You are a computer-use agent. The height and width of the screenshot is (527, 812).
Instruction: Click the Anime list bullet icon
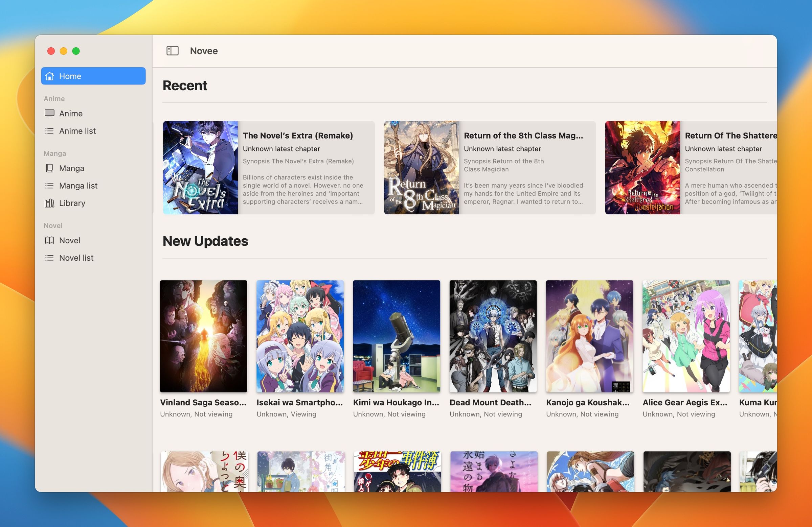coord(49,131)
